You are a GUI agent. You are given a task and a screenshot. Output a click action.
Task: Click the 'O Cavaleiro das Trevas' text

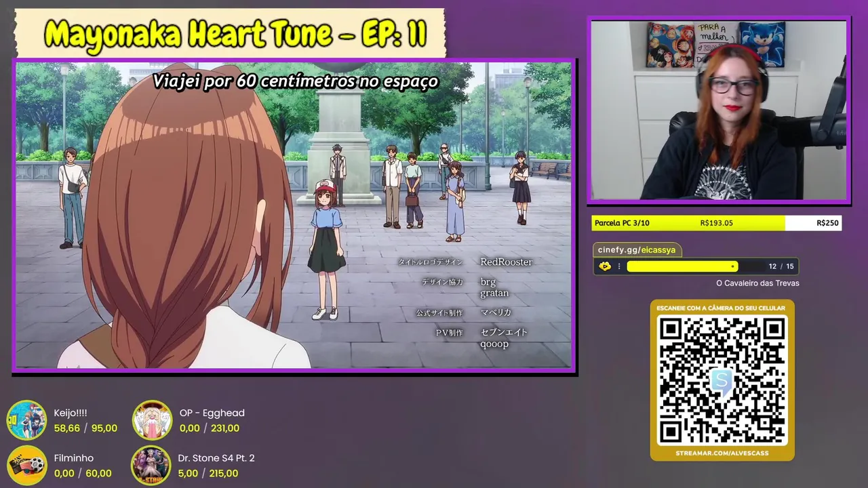click(757, 283)
